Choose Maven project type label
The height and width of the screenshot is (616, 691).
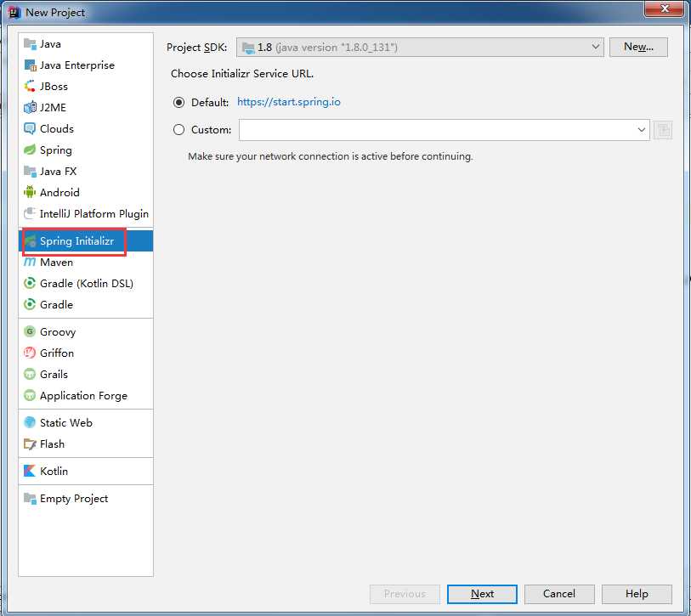(x=56, y=263)
